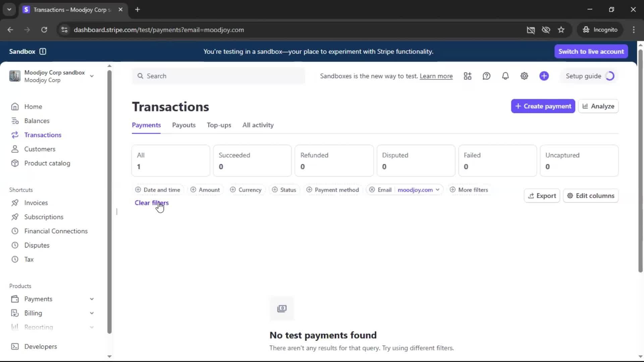Click Analyze button
This screenshot has width=644, height=362.
point(598,106)
